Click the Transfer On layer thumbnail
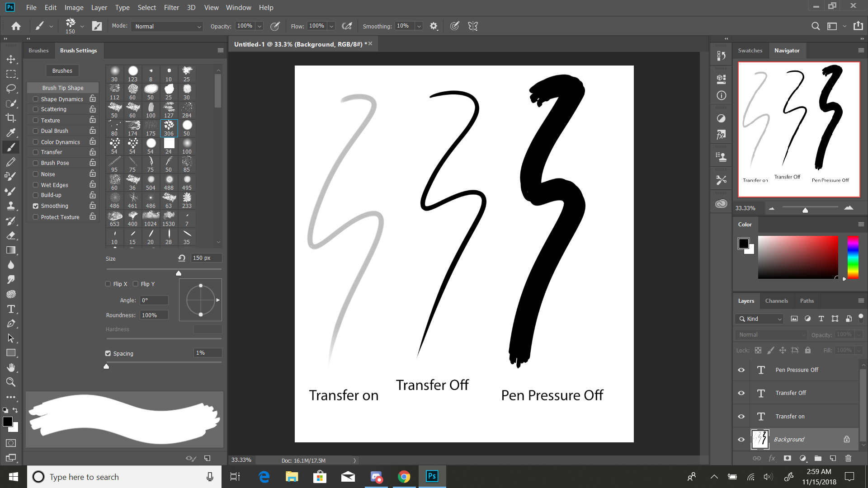 761,416
